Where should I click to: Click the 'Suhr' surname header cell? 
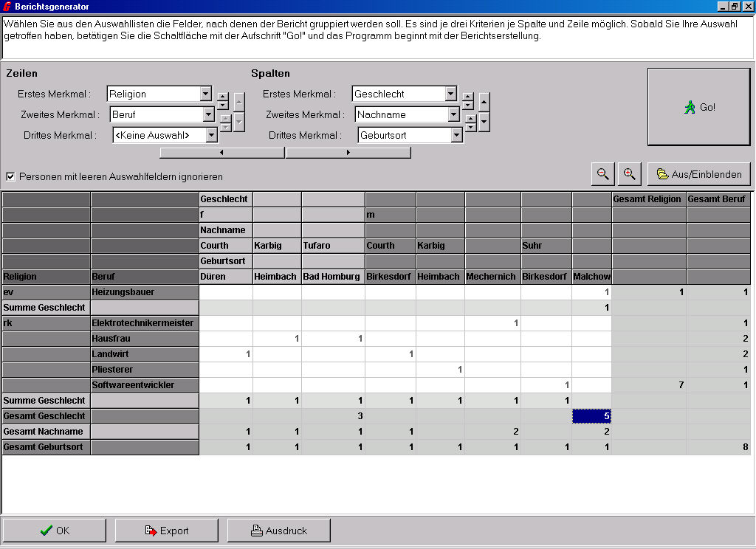coord(546,245)
